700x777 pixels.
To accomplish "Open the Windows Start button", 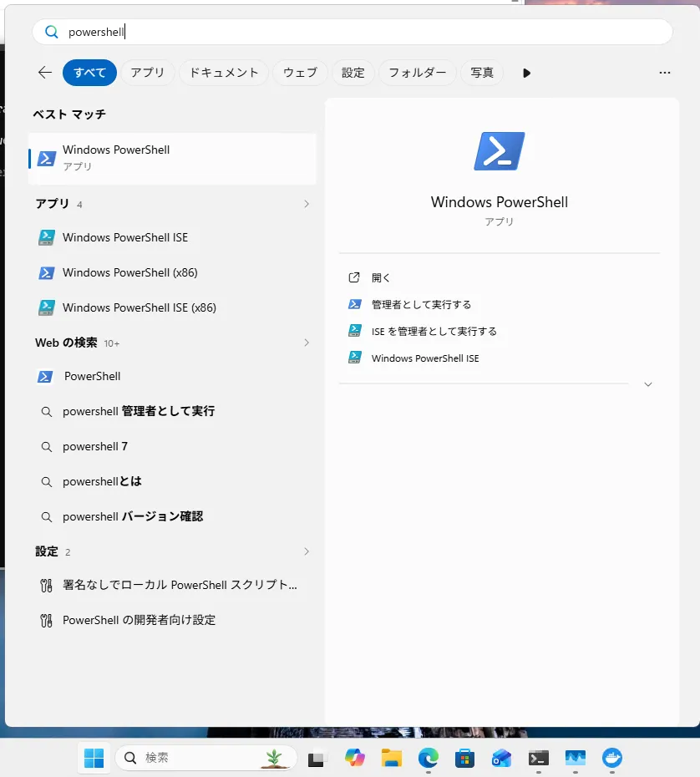I will point(94,758).
